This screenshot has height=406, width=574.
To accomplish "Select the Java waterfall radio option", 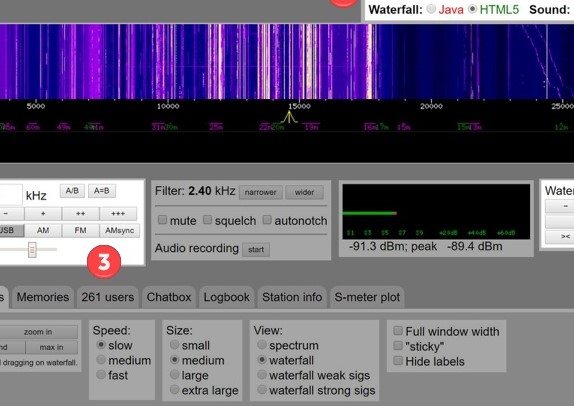I will (431, 9).
